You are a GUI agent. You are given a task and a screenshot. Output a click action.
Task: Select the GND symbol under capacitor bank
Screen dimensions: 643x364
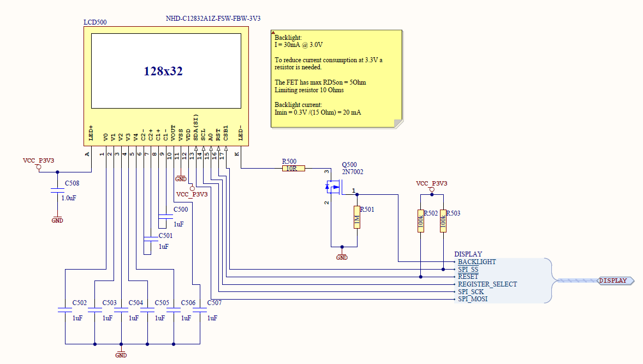[121, 354]
